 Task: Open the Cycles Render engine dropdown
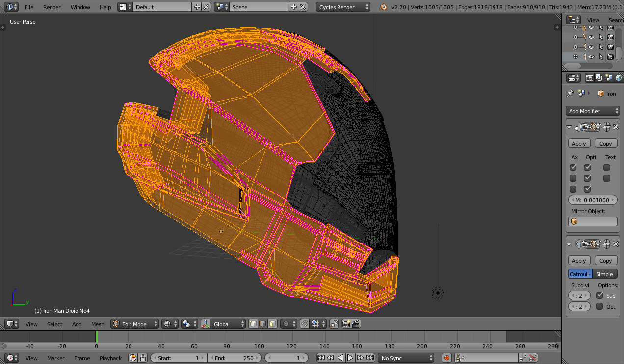tap(343, 7)
